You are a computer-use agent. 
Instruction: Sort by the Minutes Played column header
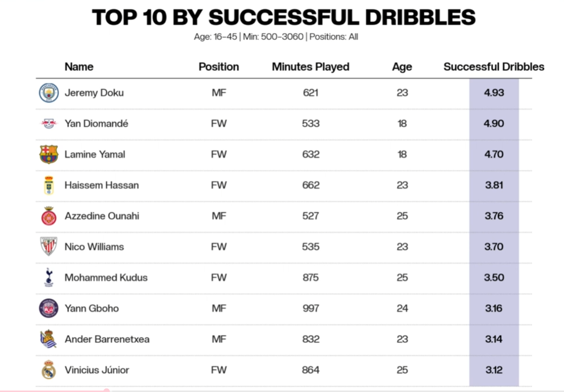coord(311,67)
